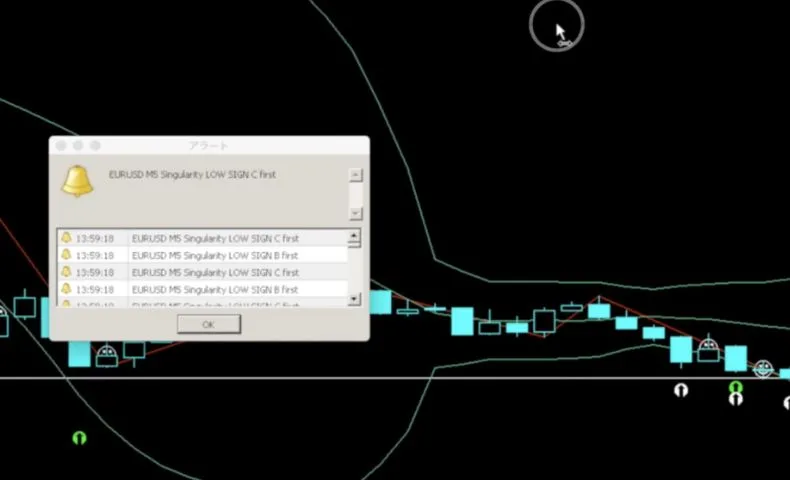
Task: Click the isolated green arrow signal at bottom left
Action: [x=79, y=438]
